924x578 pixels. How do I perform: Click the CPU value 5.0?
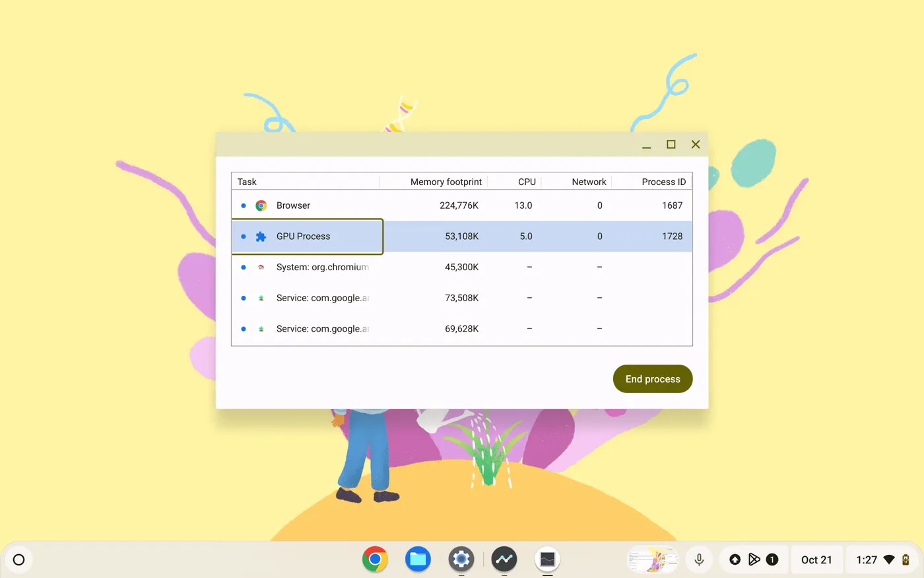(x=526, y=236)
